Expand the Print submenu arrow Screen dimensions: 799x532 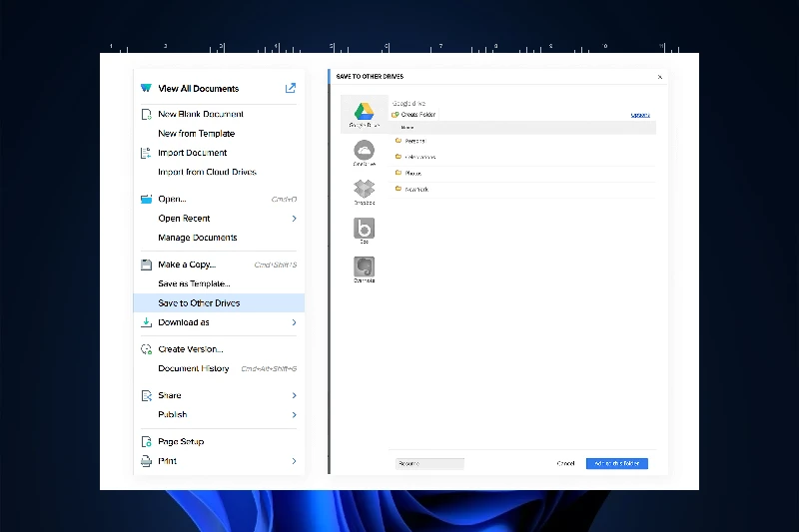point(294,461)
